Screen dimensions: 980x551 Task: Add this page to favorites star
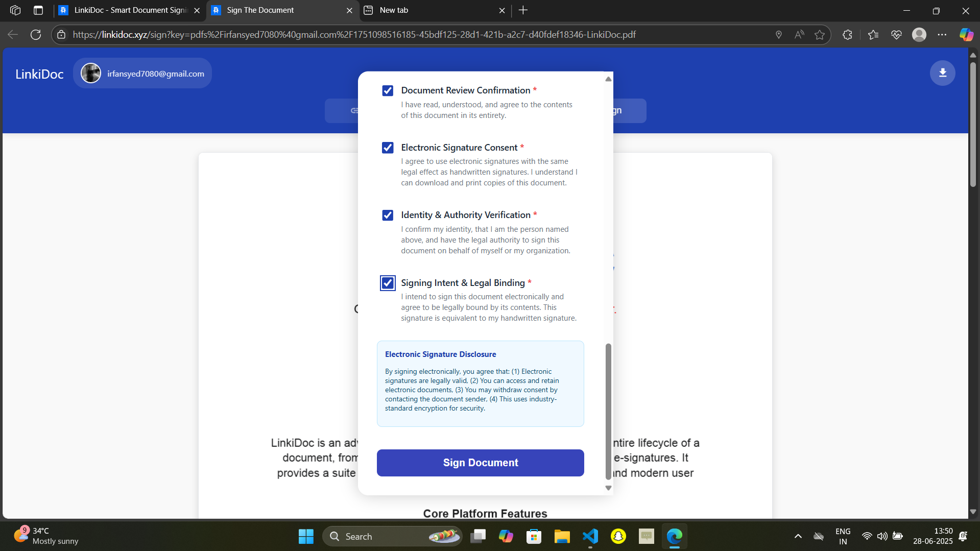tap(820, 35)
